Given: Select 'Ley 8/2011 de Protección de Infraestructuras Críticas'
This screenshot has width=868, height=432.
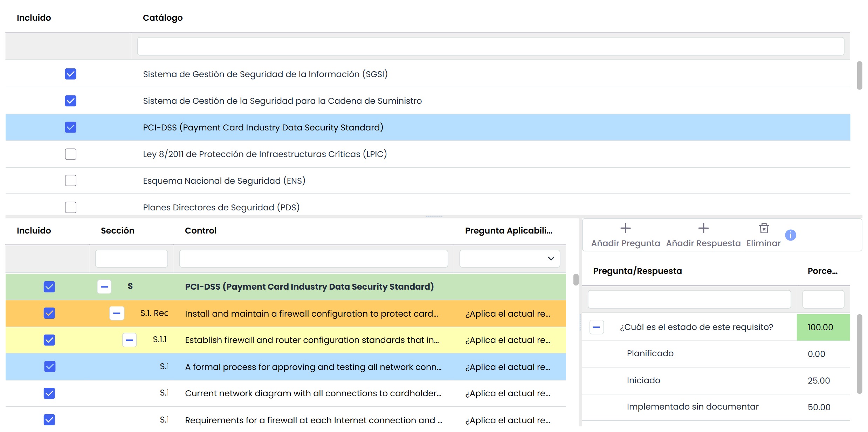Looking at the screenshot, I should pos(265,154).
